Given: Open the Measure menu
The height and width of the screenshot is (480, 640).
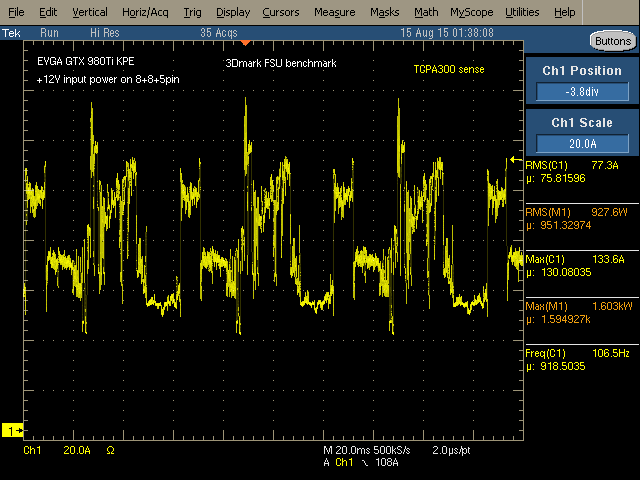Looking at the screenshot, I should pos(335,13).
